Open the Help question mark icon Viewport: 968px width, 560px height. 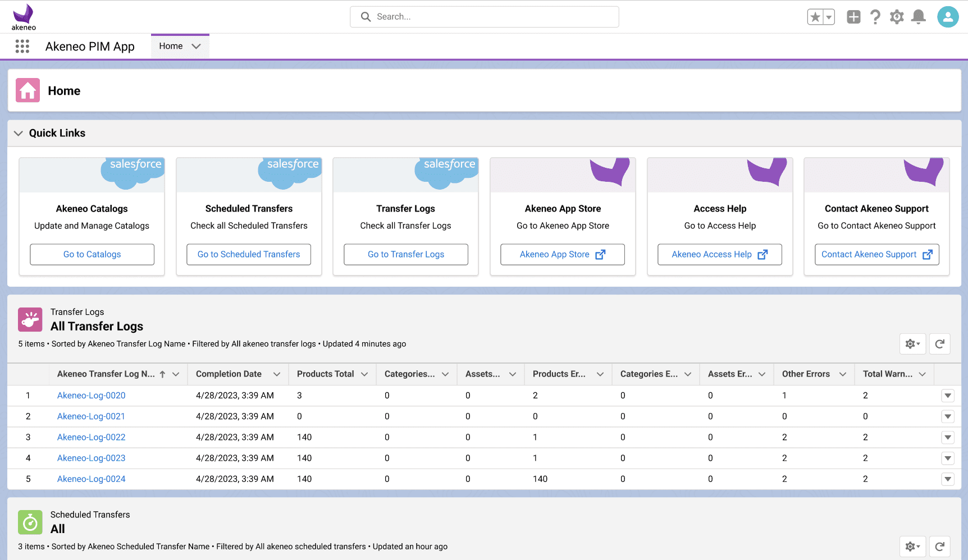point(875,17)
